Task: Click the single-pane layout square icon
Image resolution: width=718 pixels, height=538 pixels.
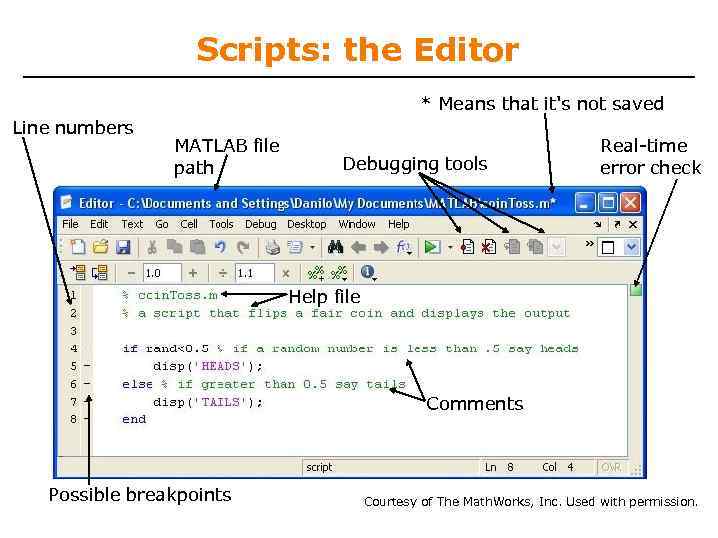Action: 608,248
